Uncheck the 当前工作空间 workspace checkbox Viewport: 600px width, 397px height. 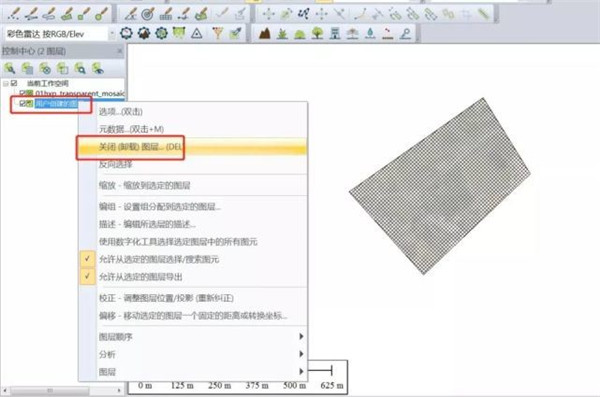[15, 83]
